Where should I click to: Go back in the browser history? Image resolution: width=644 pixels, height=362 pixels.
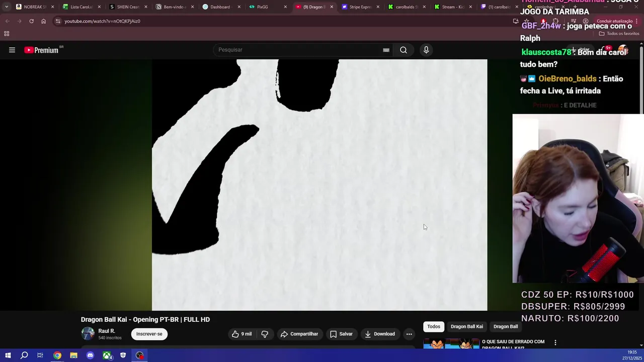7,21
